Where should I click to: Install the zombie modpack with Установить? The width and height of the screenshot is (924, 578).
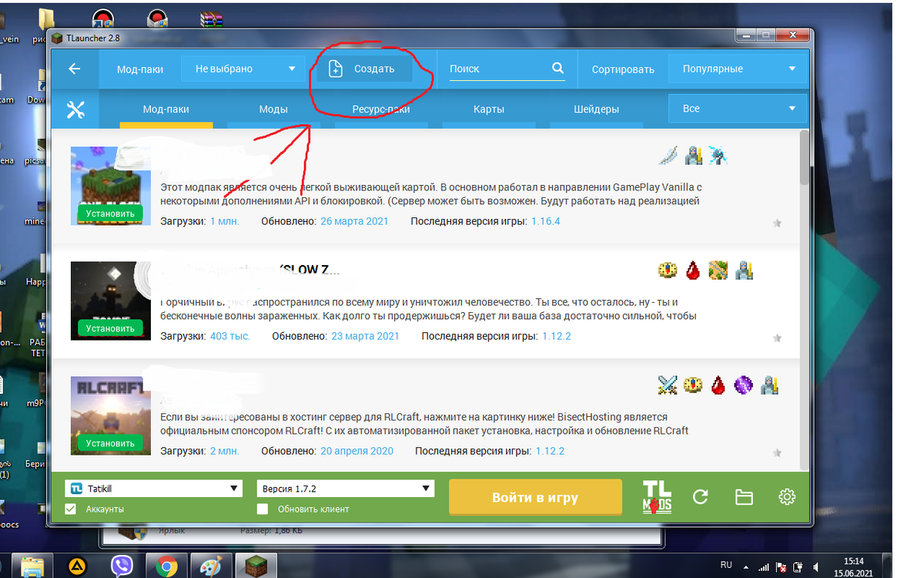[x=110, y=328]
